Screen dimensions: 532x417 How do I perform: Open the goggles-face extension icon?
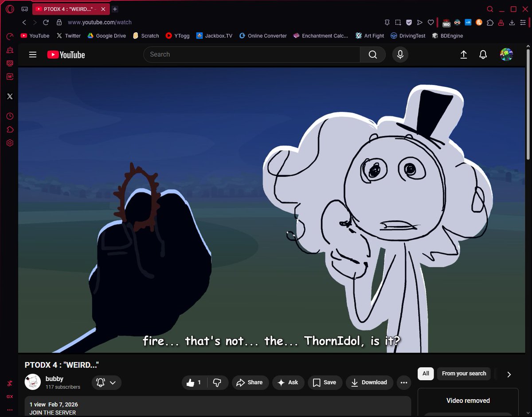tap(457, 22)
